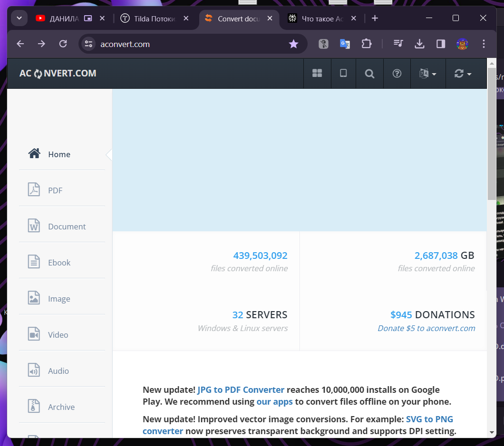Image resolution: width=504 pixels, height=446 pixels.
Task: Click the scrollbar up arrow
Action: (492, 63)
